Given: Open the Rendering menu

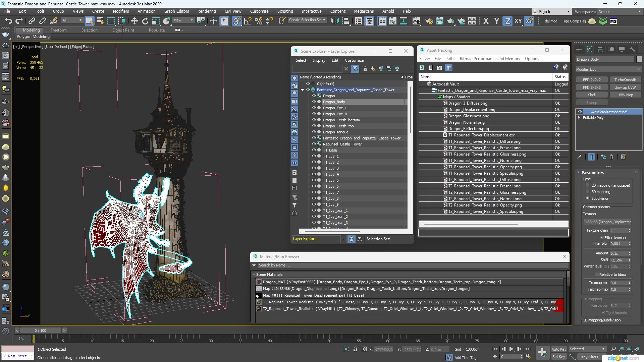Looking at the screenshot, I should click(206, 11).
